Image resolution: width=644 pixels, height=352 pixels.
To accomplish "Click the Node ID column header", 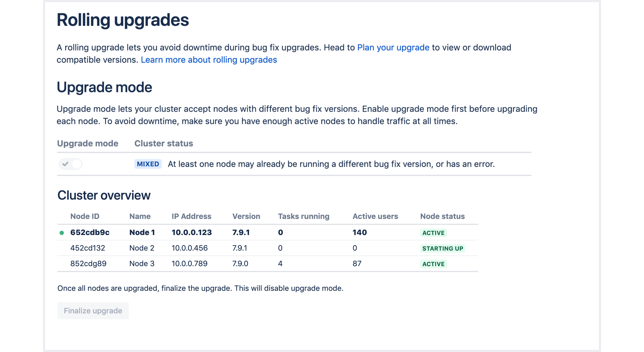I will [x=85, y=216].
